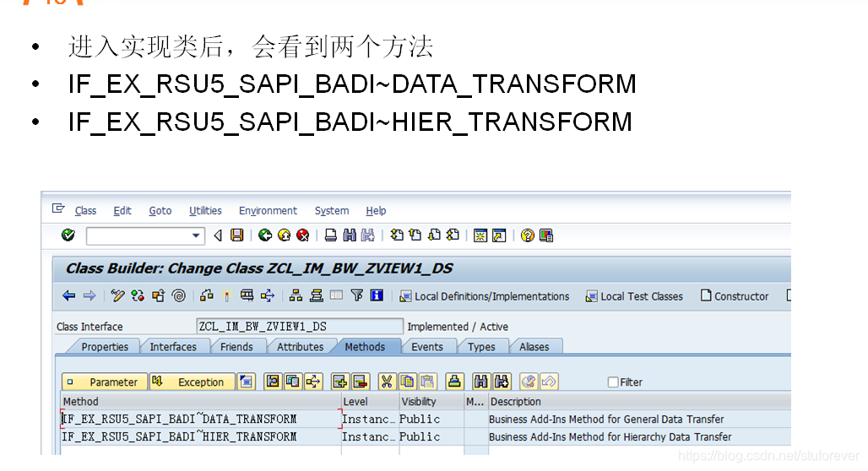Switch to the Properties tab

point(105,347)
